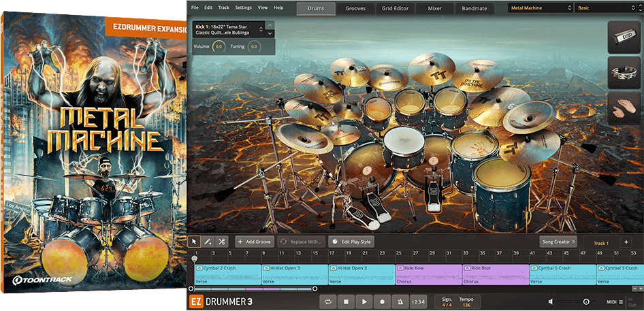Image resolution: width=644 pixels, height=311 pixels.
Task: Click the Kick Tuning knob
Action: pyautogui.click(x=254, y=47)
